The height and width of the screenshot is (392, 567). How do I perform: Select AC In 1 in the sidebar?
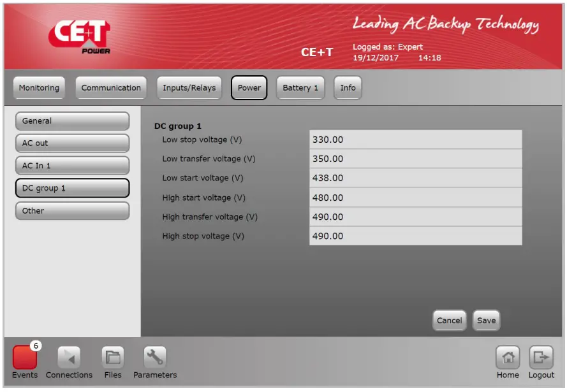pos(72,166)
